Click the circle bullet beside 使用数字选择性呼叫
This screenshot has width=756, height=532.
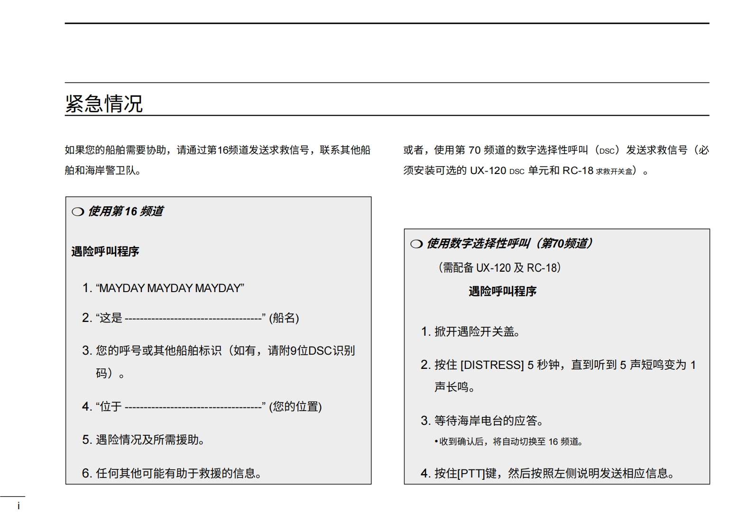416,244
